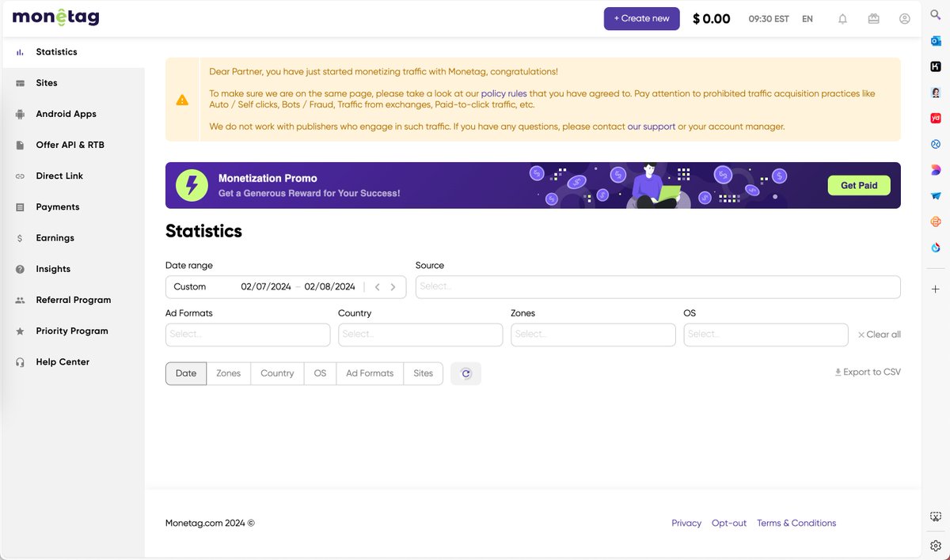Click the start date 02/07/2024
The width and height of the screenshot is (950, 560).
tap(266, 286)
